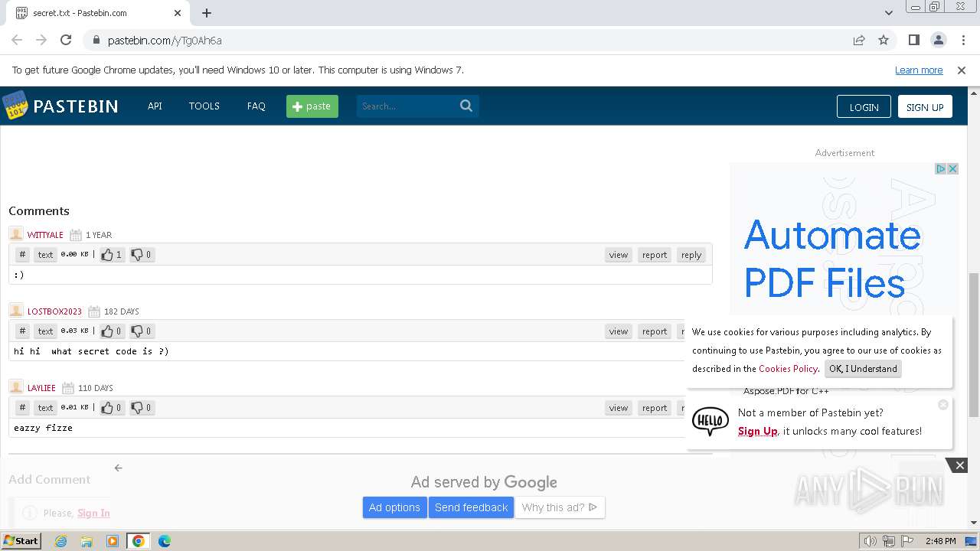Dislike LAYLIEE's comment with thumbs down
Viewport: 980px width, 551px height.
coord(142,408)
